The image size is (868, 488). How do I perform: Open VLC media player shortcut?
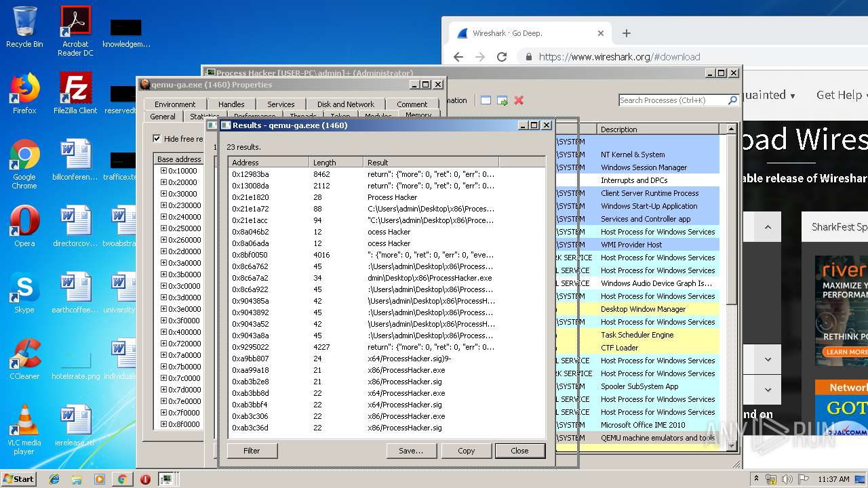24,430
